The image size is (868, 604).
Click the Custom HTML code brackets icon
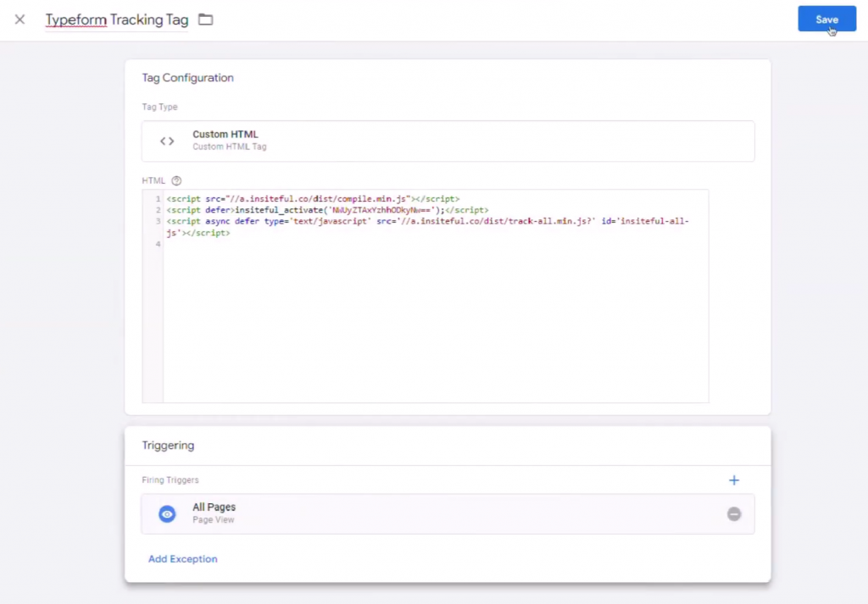tap(167, 141)
